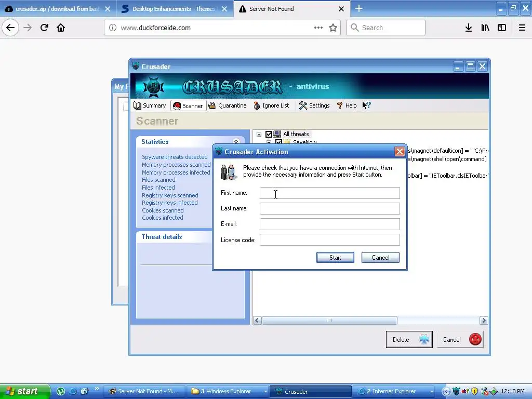Screen dimensions: 532x399
Task: Switch to the Desktop Enhancements - Themes tab
Action: point(174,9)
